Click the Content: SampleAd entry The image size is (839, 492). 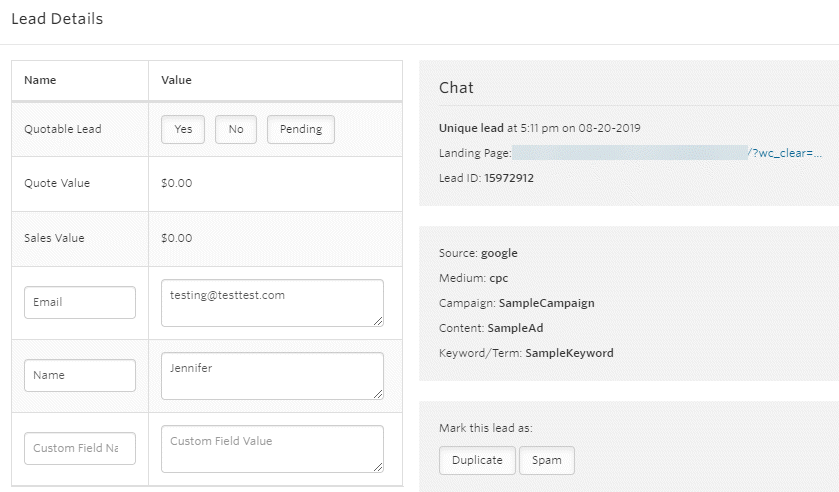click(491, 328)
